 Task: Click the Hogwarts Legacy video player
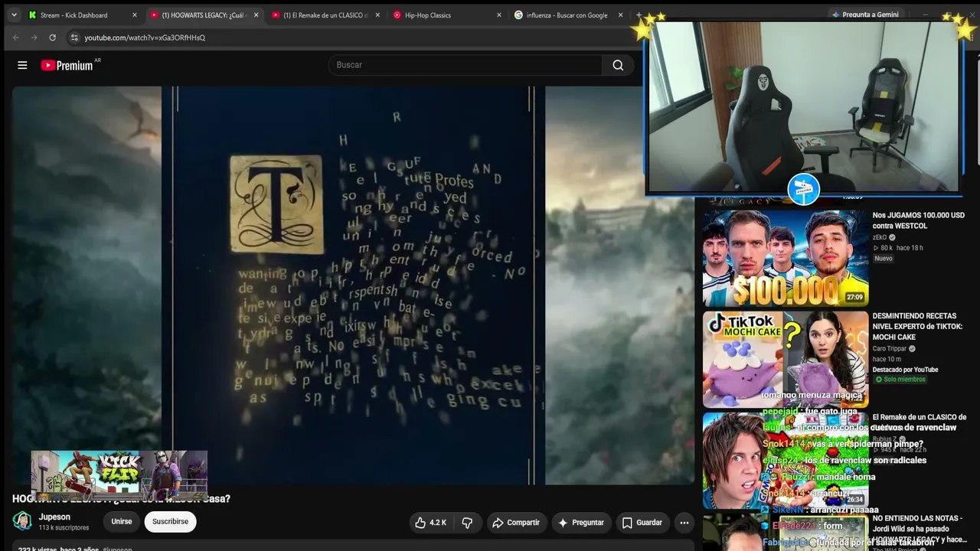pos(353,285)
